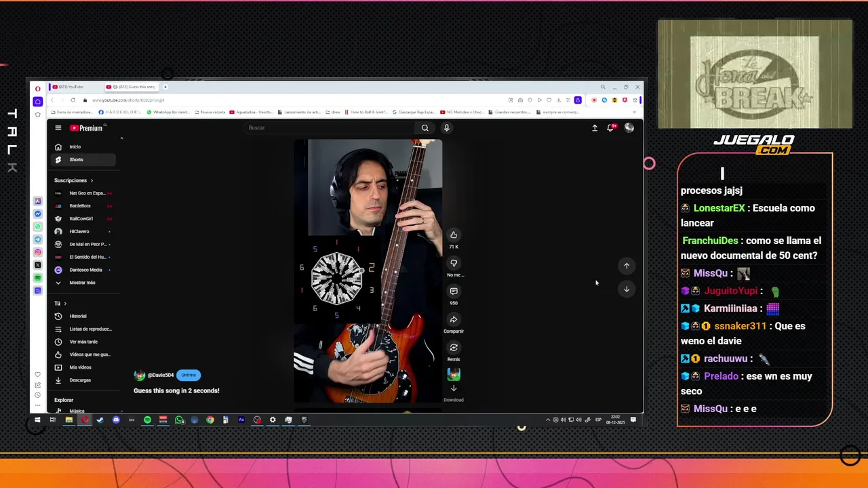
Task: Like the short with thumbs up
Action: point(454,235)
